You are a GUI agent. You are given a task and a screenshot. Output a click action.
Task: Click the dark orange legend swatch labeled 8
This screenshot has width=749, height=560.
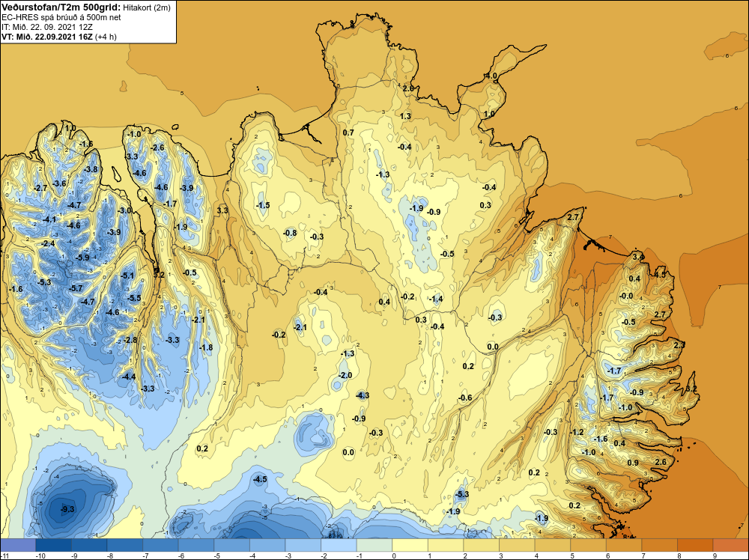coord(695,545)
